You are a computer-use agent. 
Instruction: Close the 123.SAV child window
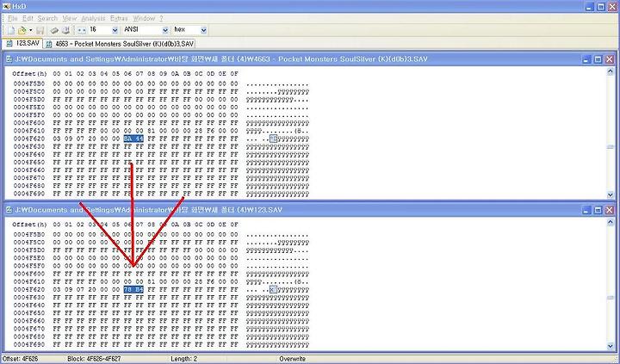point(610,210)
